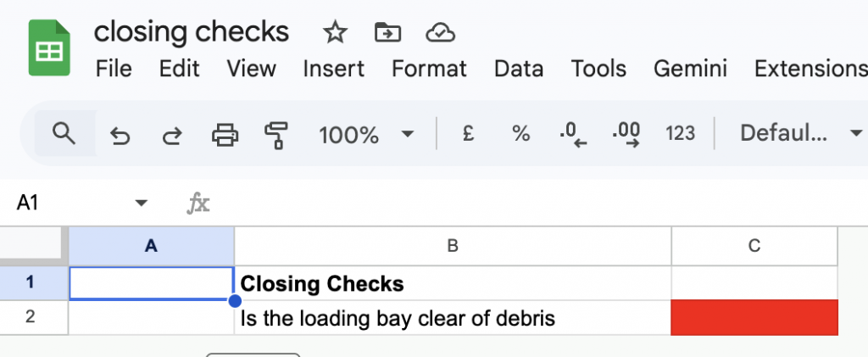Click the move to folder icon
Image resolution: width=868 pixels, height=357 pixels.
point(387,33)
